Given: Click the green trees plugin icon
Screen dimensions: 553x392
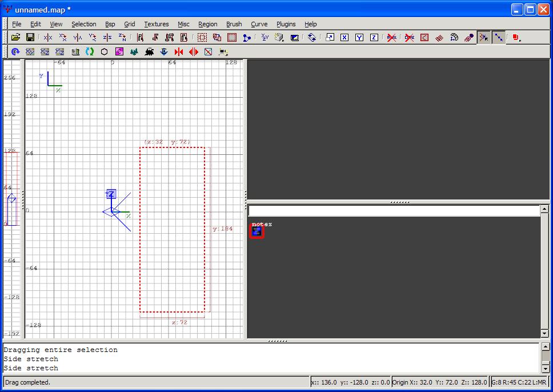Looking at the screenshot, I should pos(134,52).
